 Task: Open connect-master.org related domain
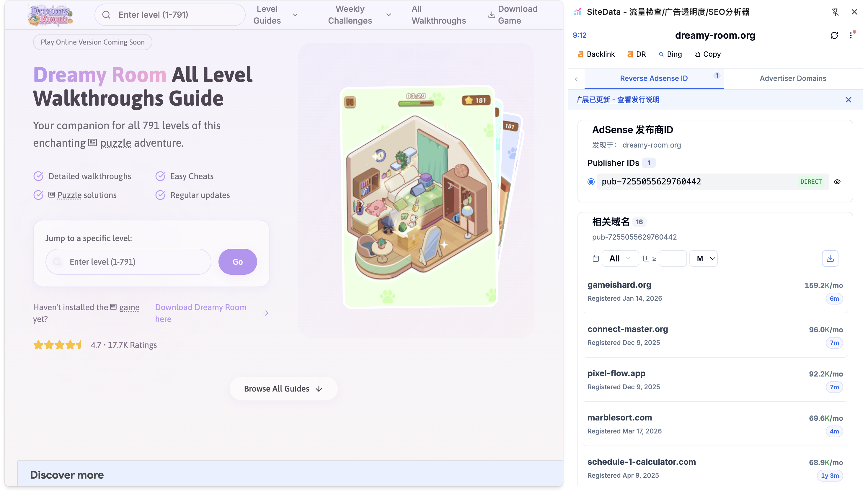coord(627,329)
